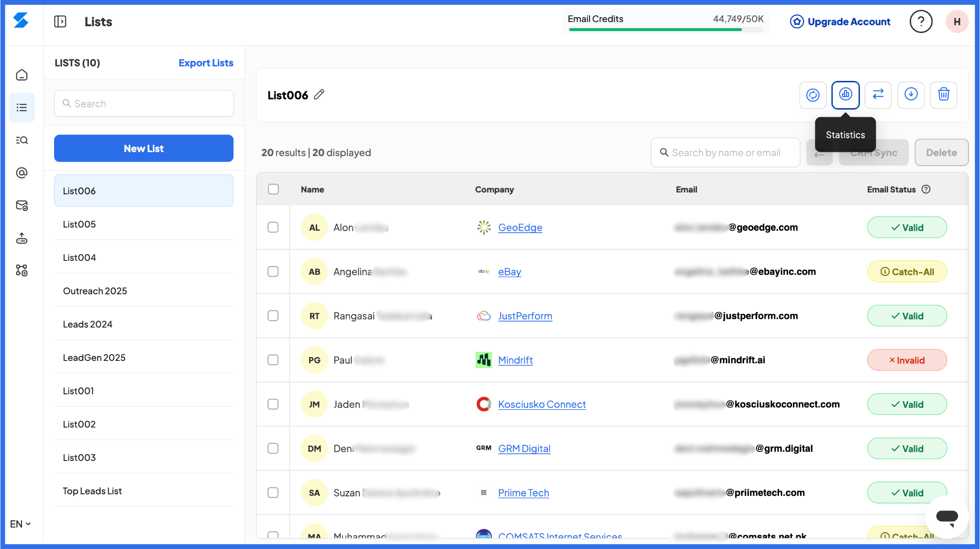Open the Priime Tech company link
This screenshot has height=549, width=980.
point(523,493)
